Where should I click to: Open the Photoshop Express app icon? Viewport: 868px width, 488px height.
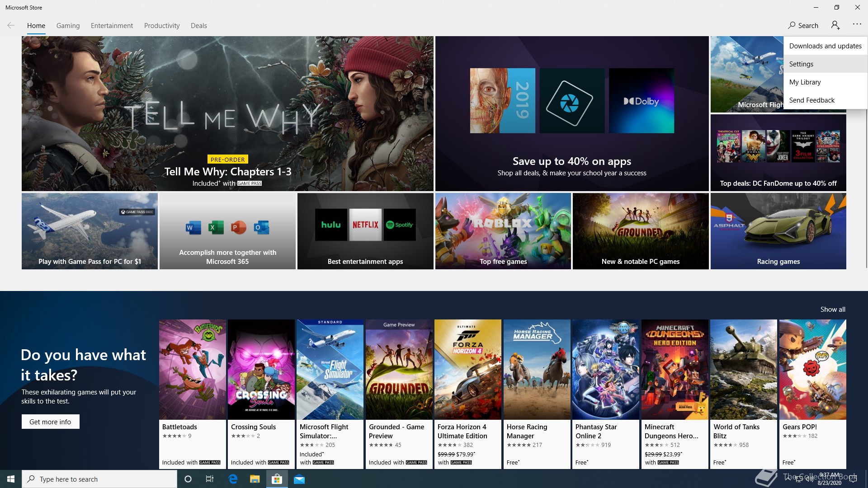point(572,101)
